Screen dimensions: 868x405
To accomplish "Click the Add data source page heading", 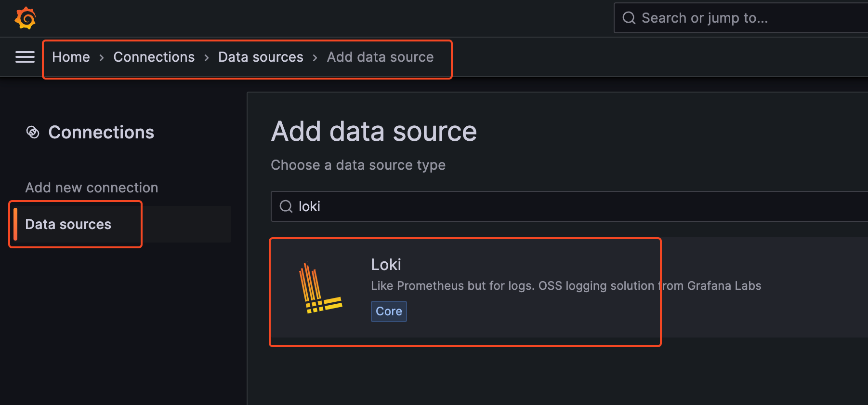I will click(x=374, y=131).
